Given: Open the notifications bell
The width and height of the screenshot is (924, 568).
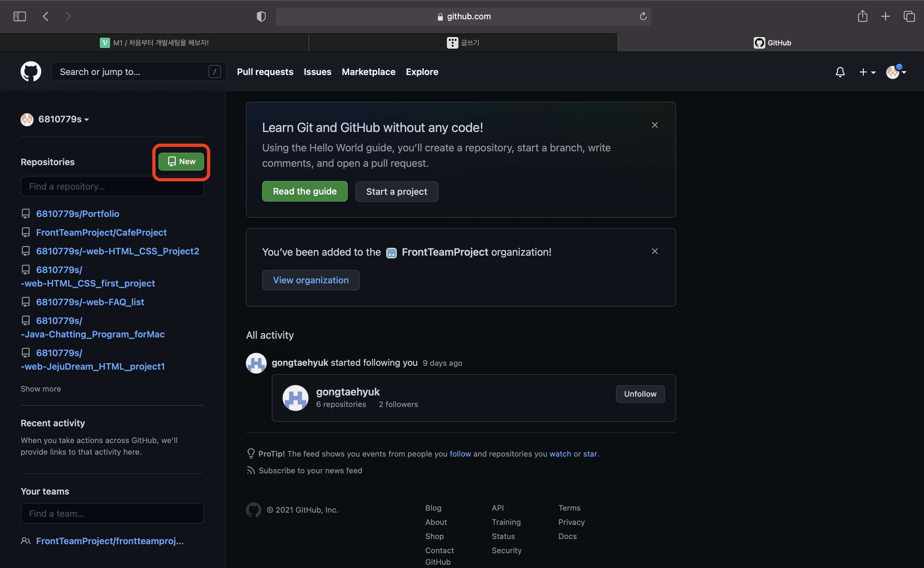Looking at the screenshot, I should pyautogui.click(x=840, y=72).
